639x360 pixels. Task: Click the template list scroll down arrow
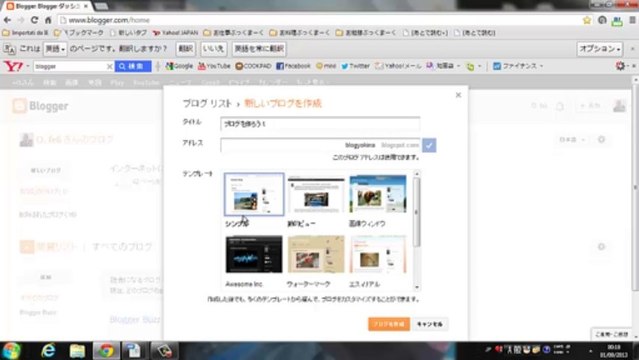point(416,287)
